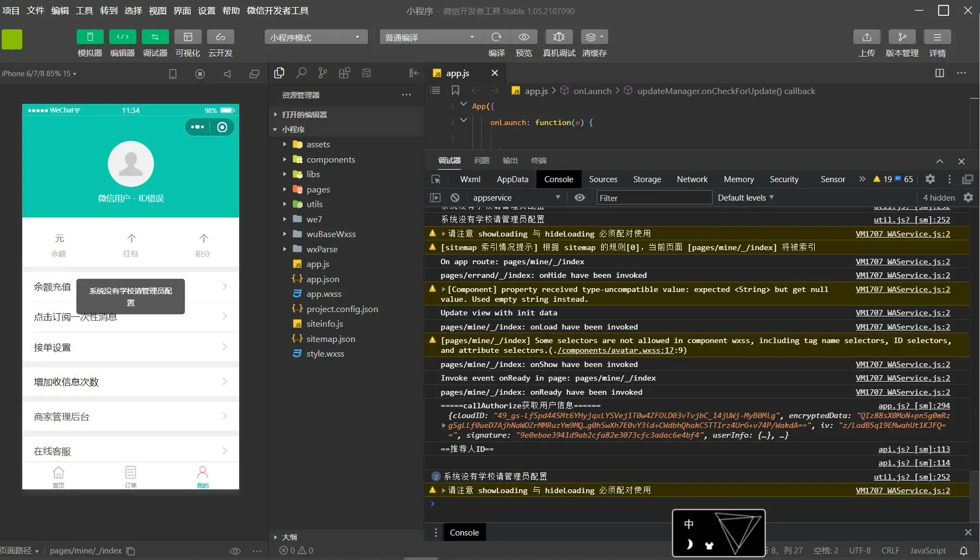Tap 商家管理后台 row in simulator

[x=130, y=416]
